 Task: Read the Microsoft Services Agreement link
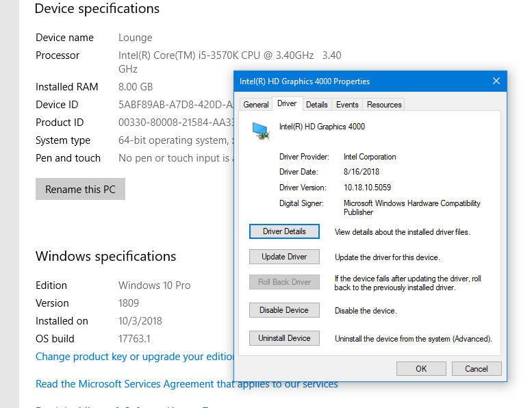(186, 384)
